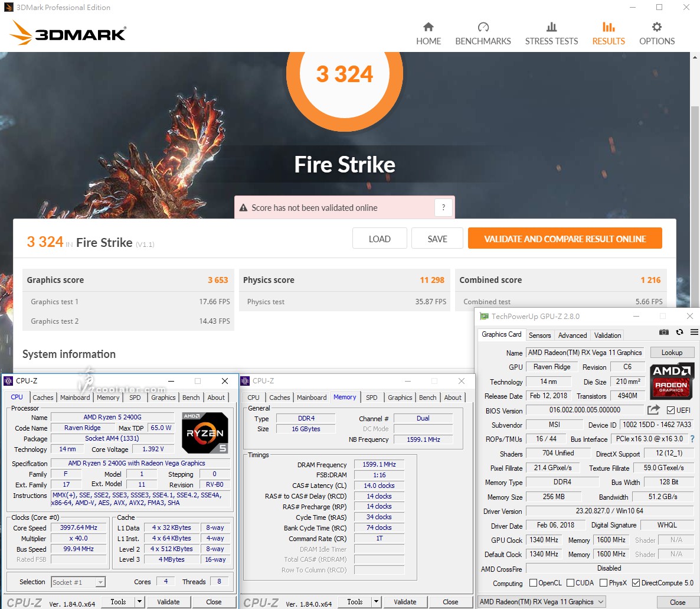
Task: Click Tools button in right CPU-Z
Action: coord(355,602)
